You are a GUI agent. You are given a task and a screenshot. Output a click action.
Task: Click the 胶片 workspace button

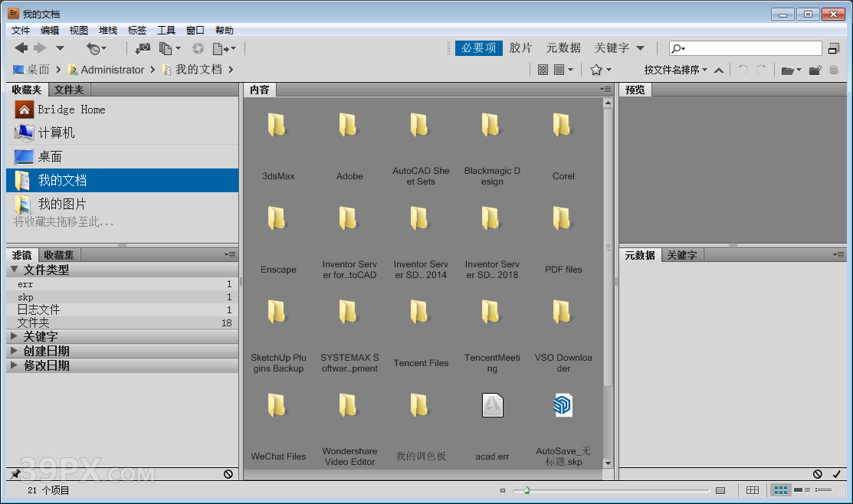coord(521,47)
